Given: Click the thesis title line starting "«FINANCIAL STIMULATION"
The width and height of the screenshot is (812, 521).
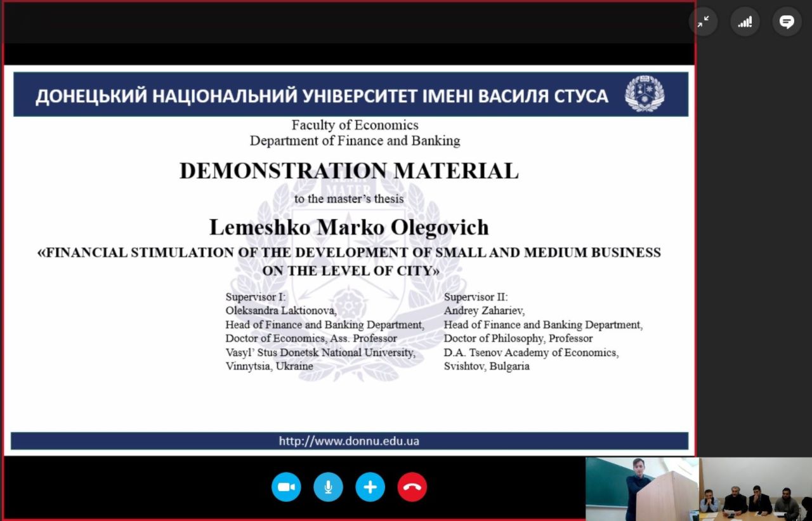Looking at the screenshot, I should [x=349, y=253].
